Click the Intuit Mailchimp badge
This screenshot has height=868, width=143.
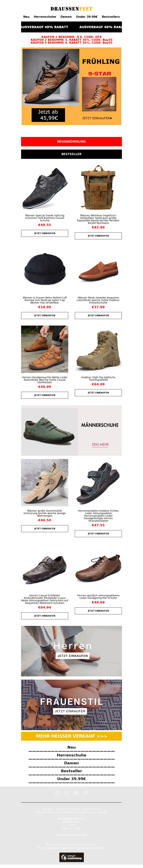click(71, 857)
